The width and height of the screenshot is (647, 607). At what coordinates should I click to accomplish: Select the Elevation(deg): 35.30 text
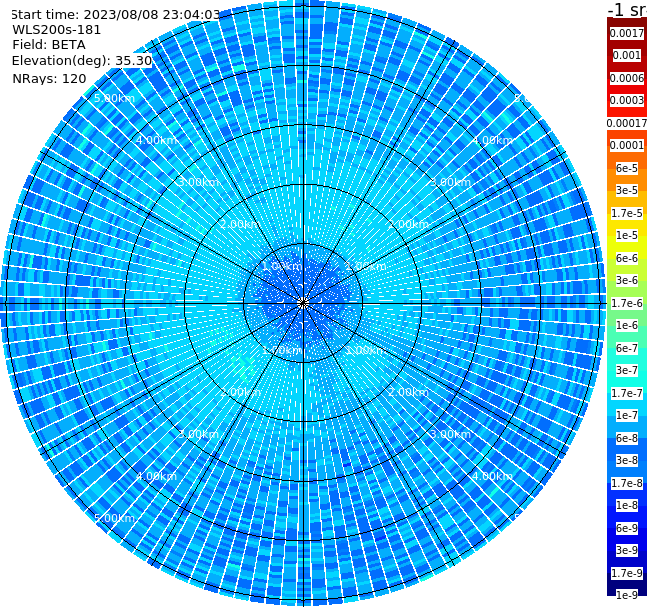82,61
